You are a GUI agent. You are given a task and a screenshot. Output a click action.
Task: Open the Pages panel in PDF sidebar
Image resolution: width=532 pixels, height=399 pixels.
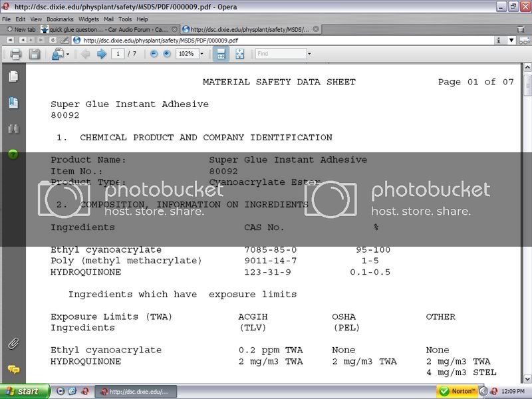point(13,76)
